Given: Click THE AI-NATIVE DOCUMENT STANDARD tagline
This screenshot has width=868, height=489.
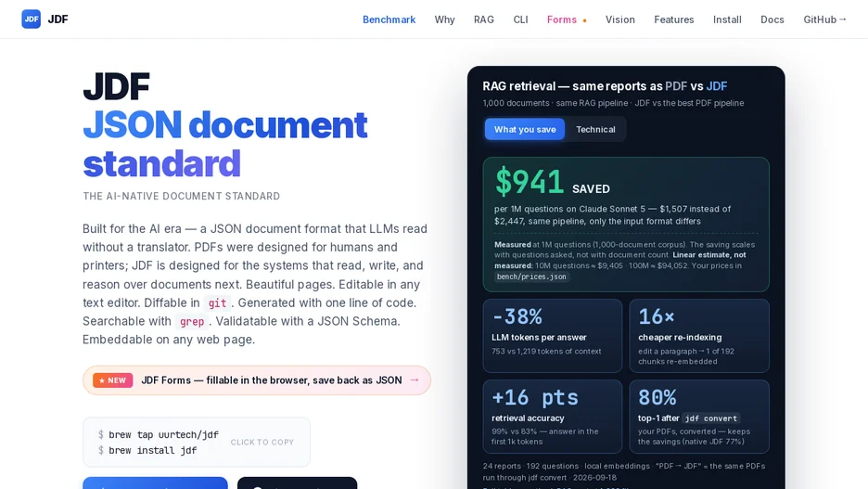Looking at the screenshot, I should [x=181, y=196].
